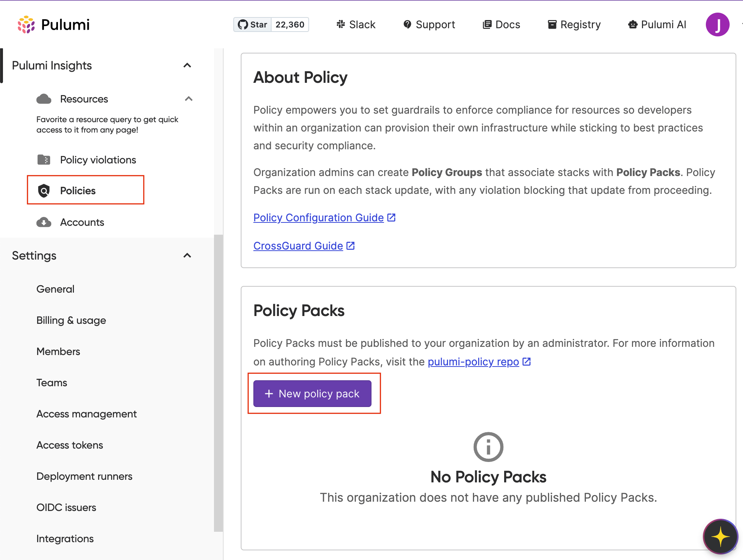Open the Pulumi AI assistant icon
This screenshot has height=560, width=743.
click(x=633, y=24)
